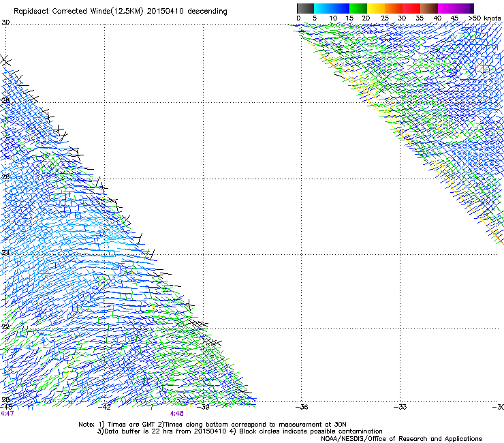The width and height of the screenshot is (504, 443).
Task: Select the green 15-20 knots color band
Action: (x=358, y=8)
